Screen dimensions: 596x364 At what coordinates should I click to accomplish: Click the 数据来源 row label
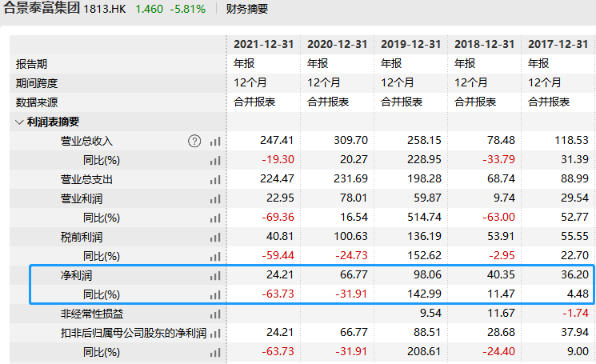tap(37, 102)
